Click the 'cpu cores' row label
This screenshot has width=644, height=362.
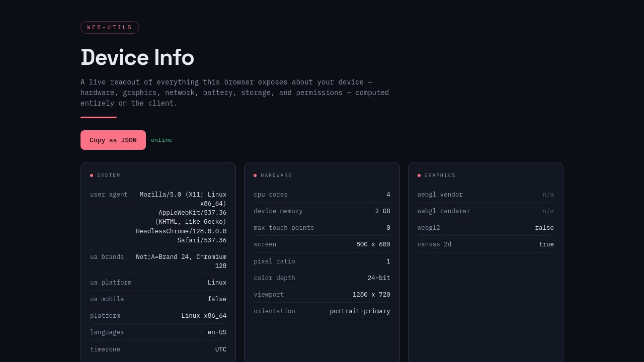(271, 195)
